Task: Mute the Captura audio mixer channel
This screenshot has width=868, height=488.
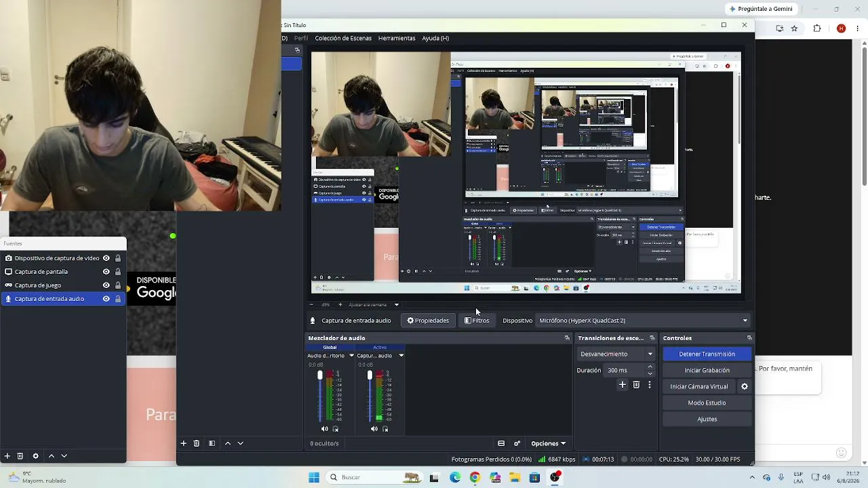Action: [374, 429]
